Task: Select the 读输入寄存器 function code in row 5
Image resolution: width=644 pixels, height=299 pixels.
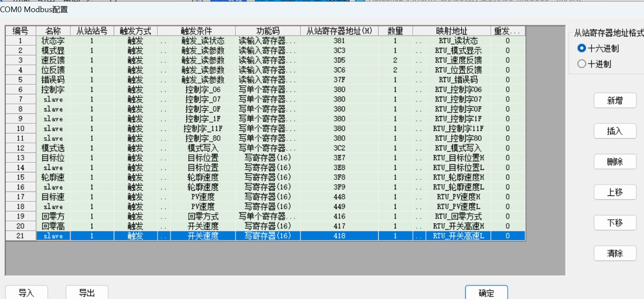Action: tap(268, 80)
